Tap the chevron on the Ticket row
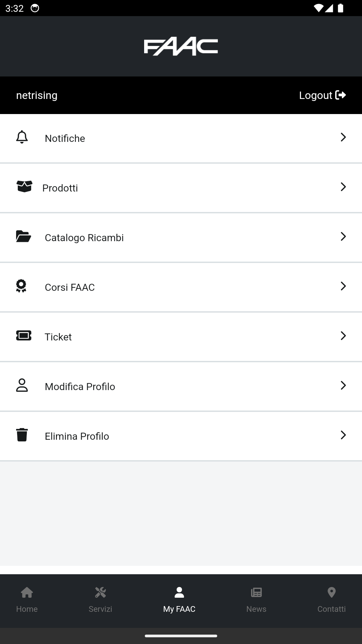362x644 pixels. point(343,336)
